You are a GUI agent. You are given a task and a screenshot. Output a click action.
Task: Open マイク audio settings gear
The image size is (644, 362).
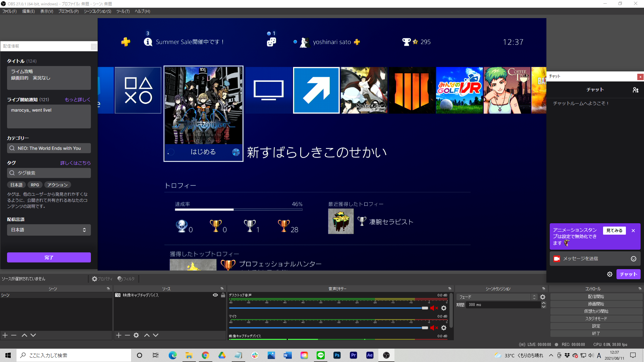tap(444, 328)
